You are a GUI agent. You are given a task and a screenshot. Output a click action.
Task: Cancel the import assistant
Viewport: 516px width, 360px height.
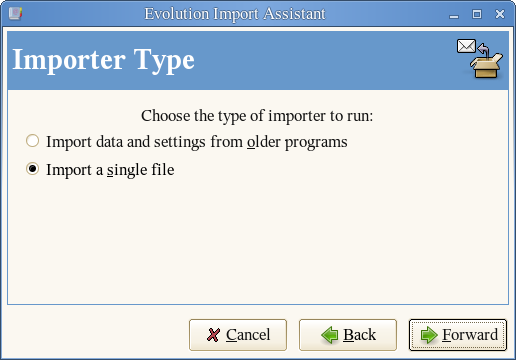pyautogui.click(x=238, y=335)
